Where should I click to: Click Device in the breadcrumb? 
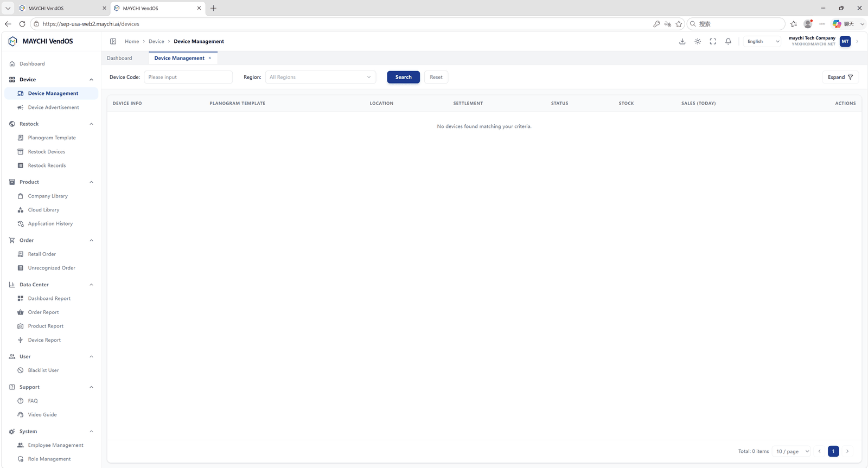(156, 41)
